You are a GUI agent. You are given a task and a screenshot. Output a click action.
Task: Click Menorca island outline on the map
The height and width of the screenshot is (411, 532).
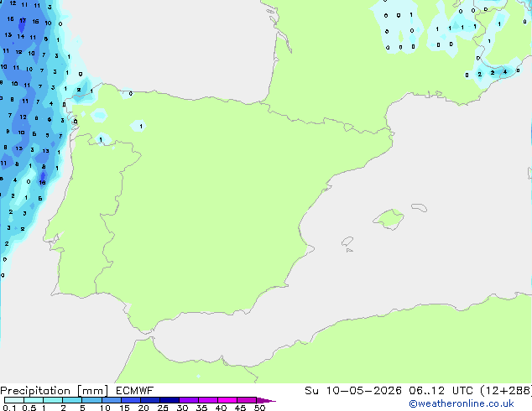[x=420, y=207]
